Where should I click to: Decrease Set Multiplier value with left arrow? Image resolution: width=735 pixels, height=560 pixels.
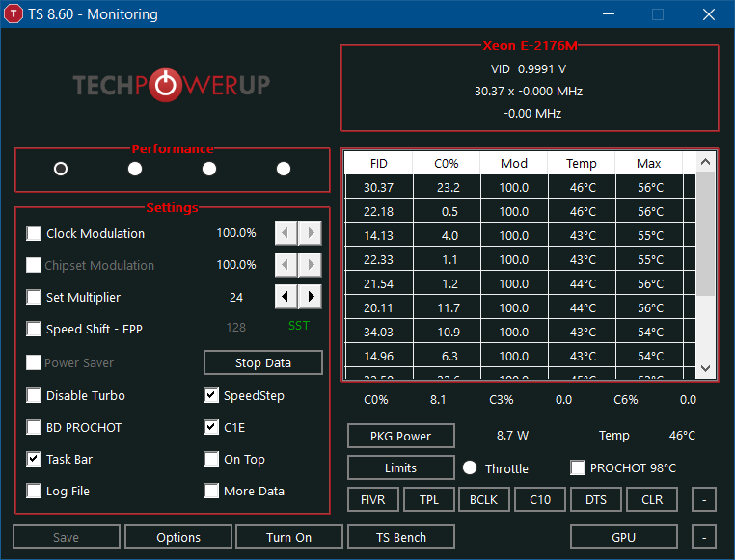(x=286, y=297)
